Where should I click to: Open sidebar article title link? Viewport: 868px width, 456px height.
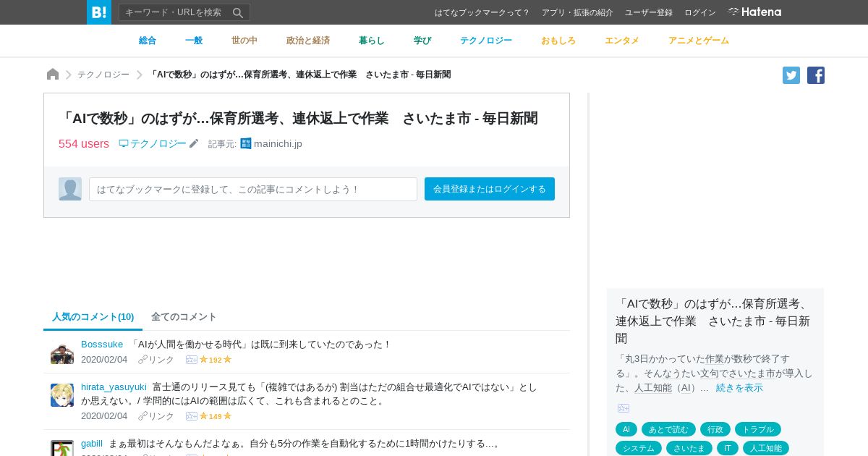point(715,321)
